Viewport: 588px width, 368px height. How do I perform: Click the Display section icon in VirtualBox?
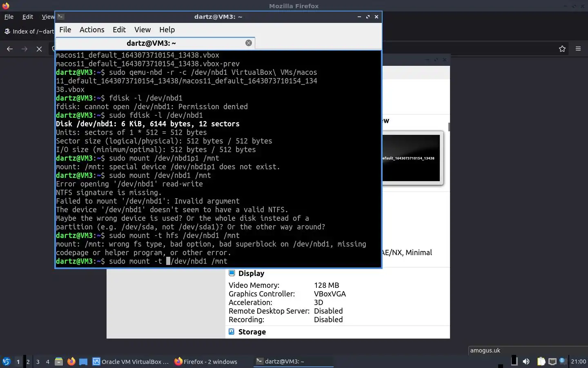232,273
